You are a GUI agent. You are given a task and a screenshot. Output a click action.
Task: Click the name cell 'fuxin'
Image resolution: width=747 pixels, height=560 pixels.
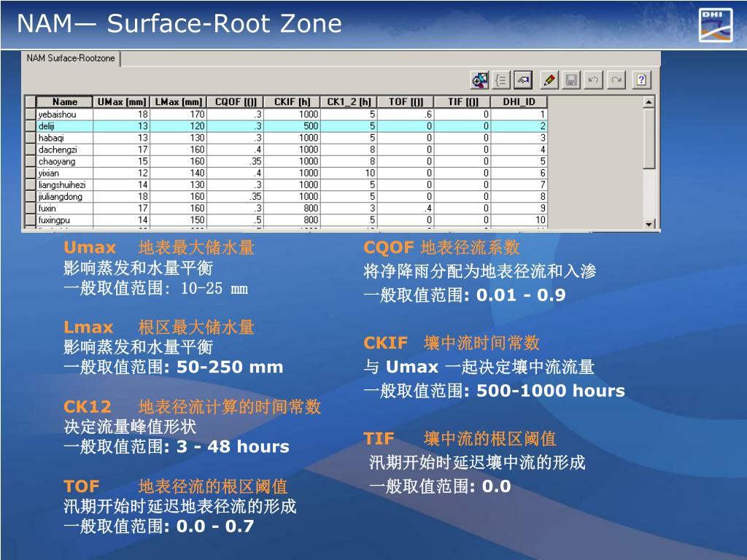[x=64, y=208]
